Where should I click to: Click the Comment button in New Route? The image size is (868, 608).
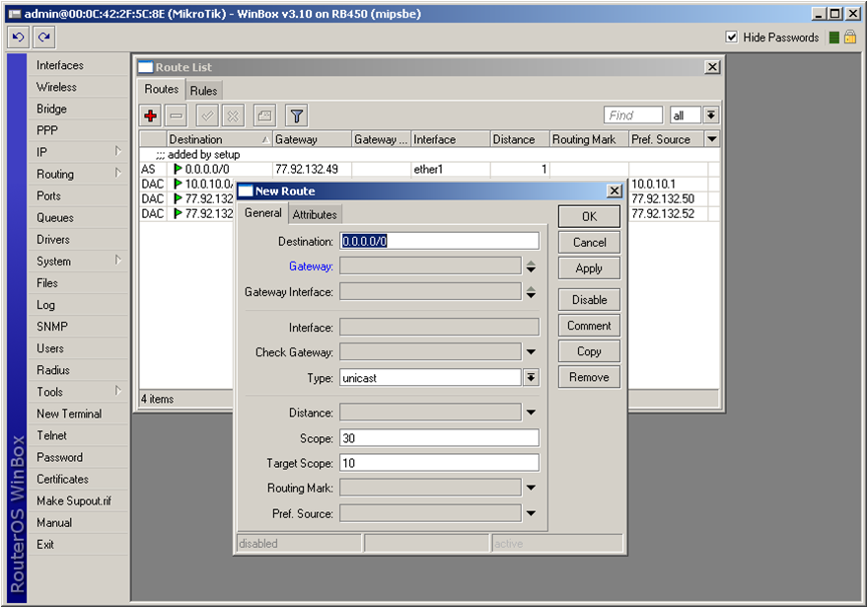(589, 326)
